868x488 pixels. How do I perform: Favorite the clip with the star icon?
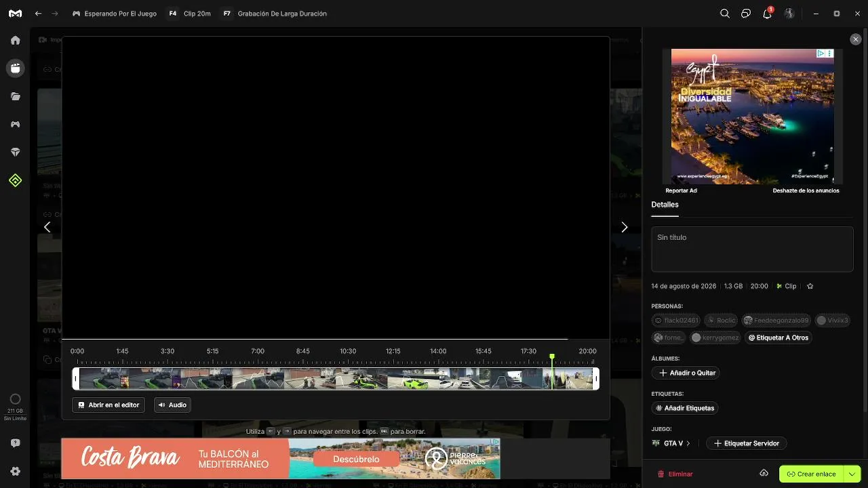click(810, 287)
